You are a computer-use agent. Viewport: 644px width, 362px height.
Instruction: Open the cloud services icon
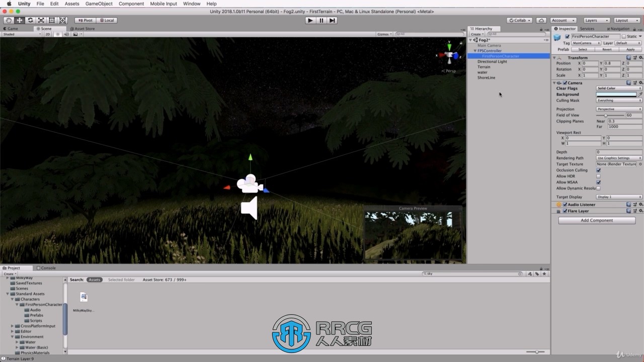coord(541,20)
